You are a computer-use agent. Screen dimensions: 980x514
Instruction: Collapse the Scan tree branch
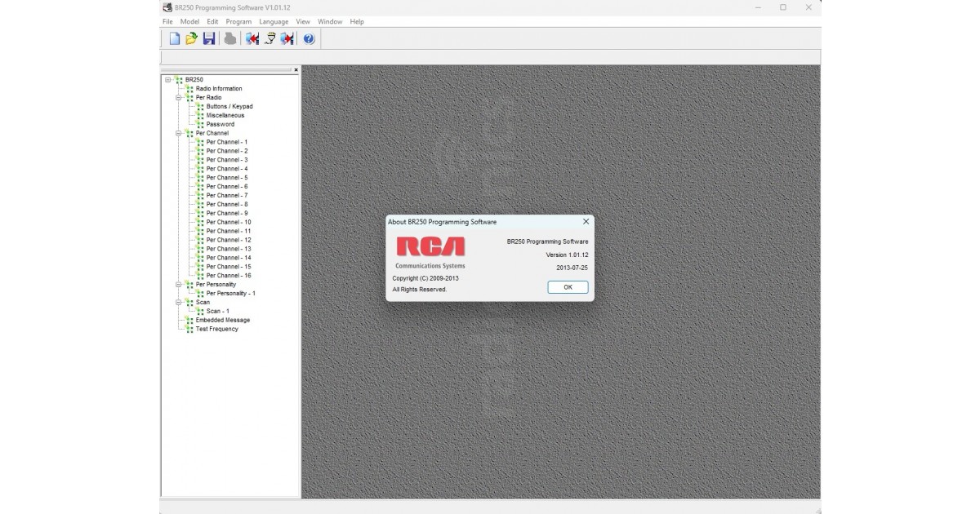pos(179,302)
